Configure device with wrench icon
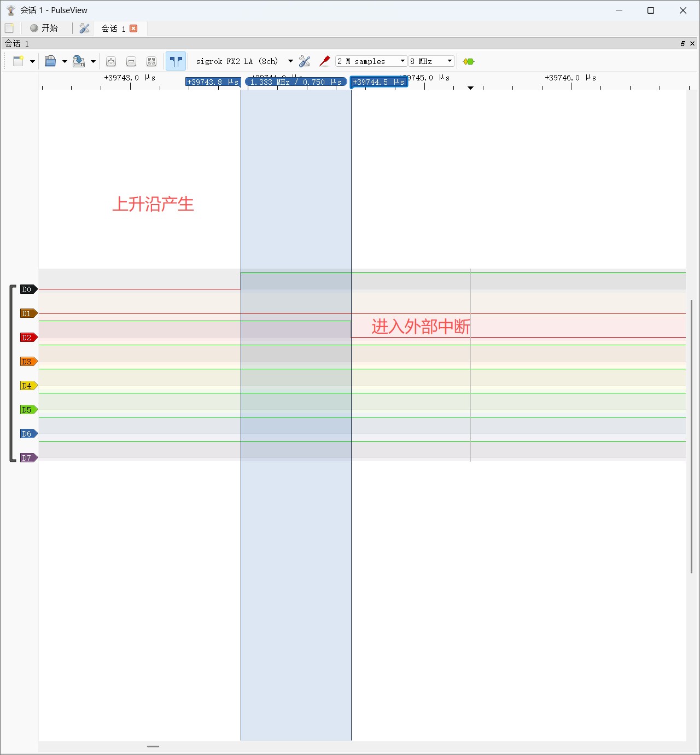The image size is (700, 755). (x=305, y=61)
